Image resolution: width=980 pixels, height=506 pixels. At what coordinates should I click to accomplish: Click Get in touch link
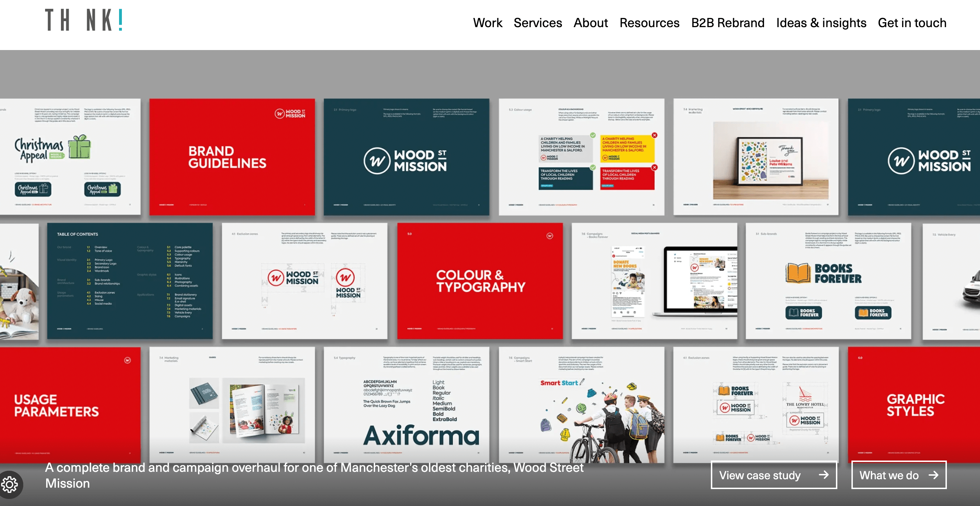pyautogui.click(x=912, y=23)
